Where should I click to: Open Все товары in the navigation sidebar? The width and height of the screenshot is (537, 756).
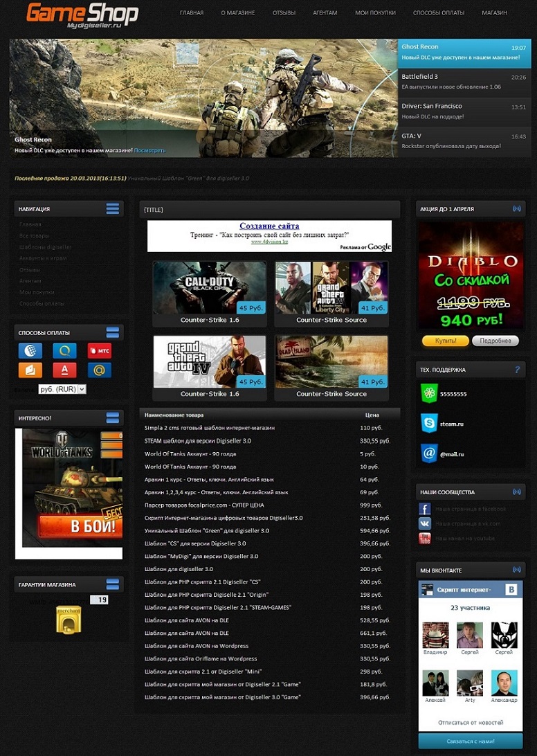coord(34,236)
